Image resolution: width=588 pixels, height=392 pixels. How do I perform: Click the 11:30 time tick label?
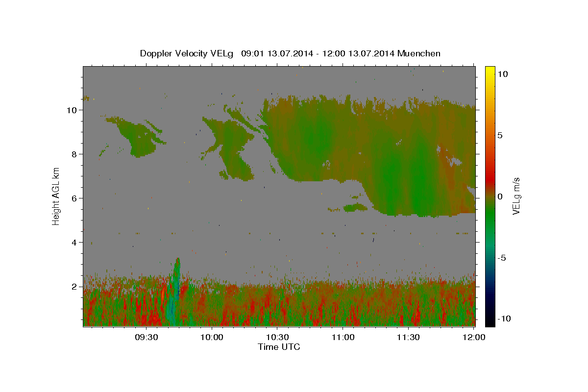pos(408,337)
